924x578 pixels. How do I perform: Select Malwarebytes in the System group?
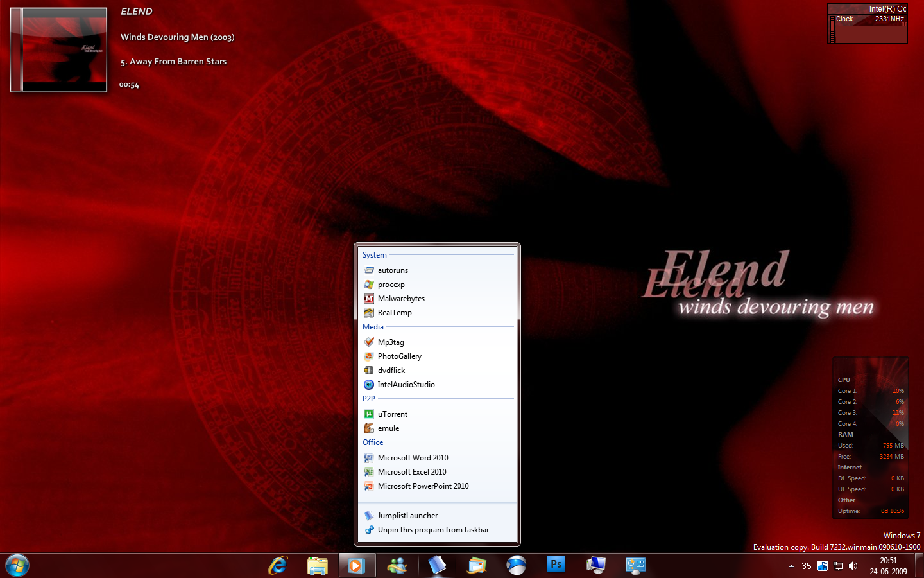click(401, 299)
